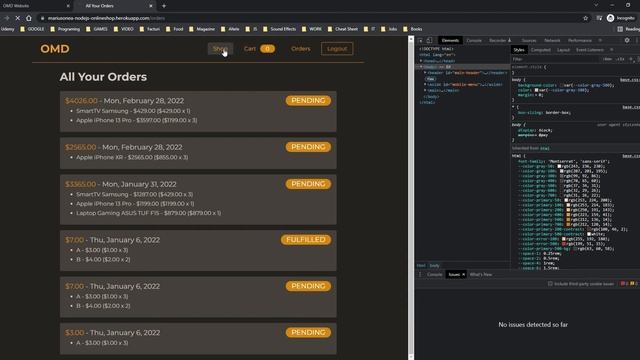The image size is (640, 360).
Task: Toggle the :hov element state panel
Action: (x=608, y=59)
